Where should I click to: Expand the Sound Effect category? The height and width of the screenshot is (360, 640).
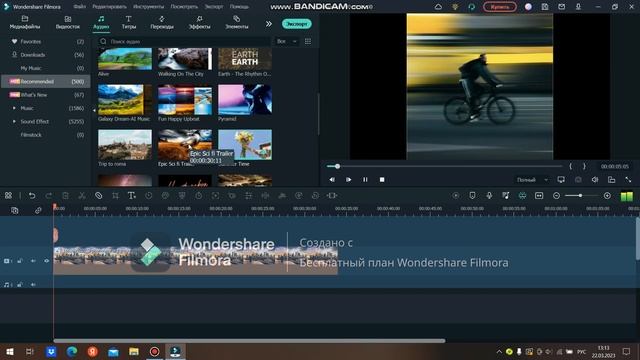14,122
